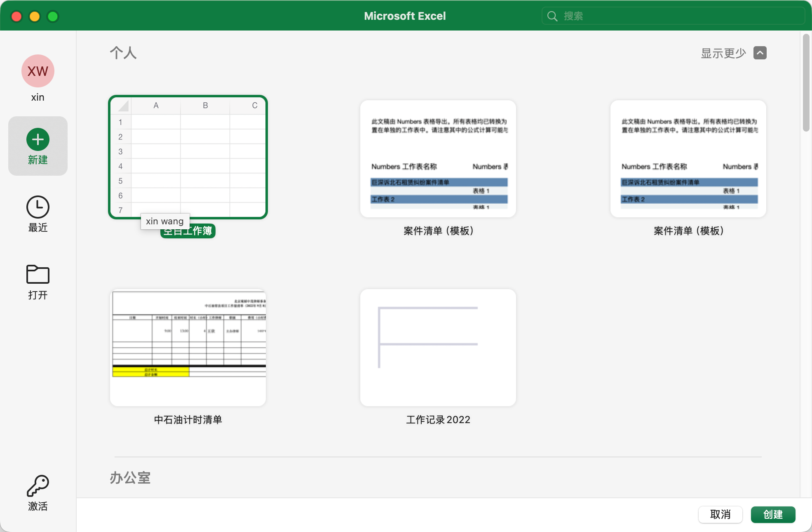Click the yellow minimize window button
This screenshot has width=812, height=532.
point(35,16)
